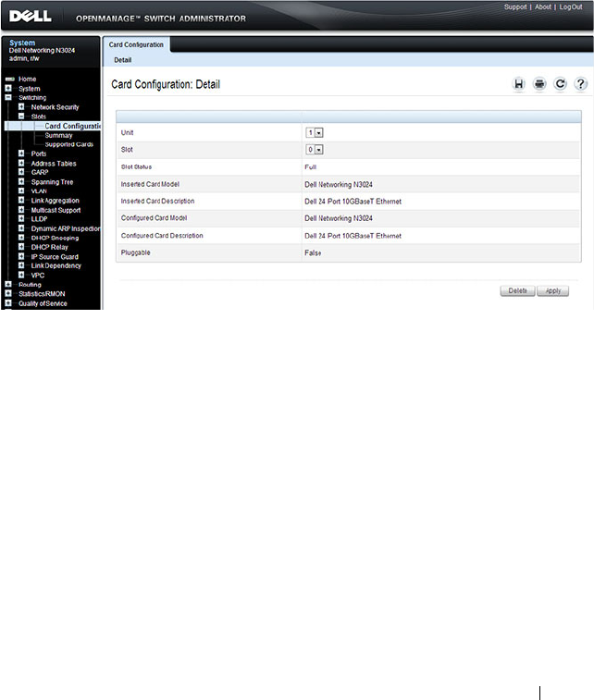Select the VLAN tree label
594x700 pixels.
(x=39, y=191)
